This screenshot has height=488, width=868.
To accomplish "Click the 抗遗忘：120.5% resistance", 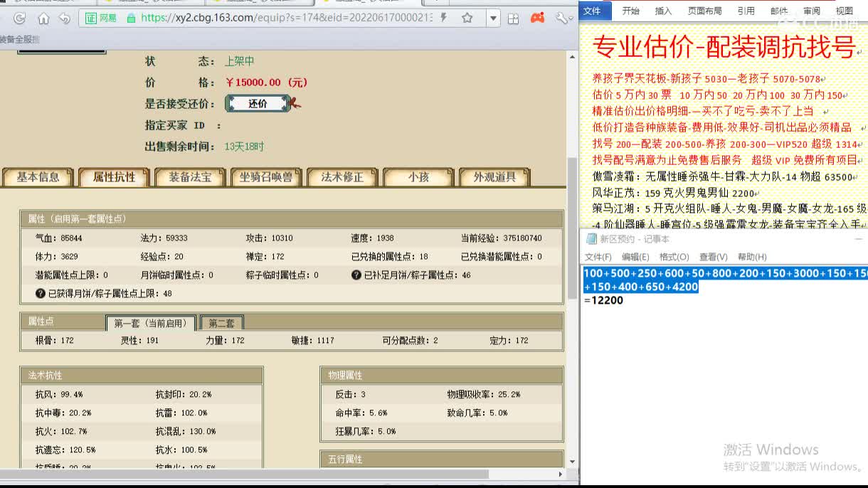I will 65,450.
